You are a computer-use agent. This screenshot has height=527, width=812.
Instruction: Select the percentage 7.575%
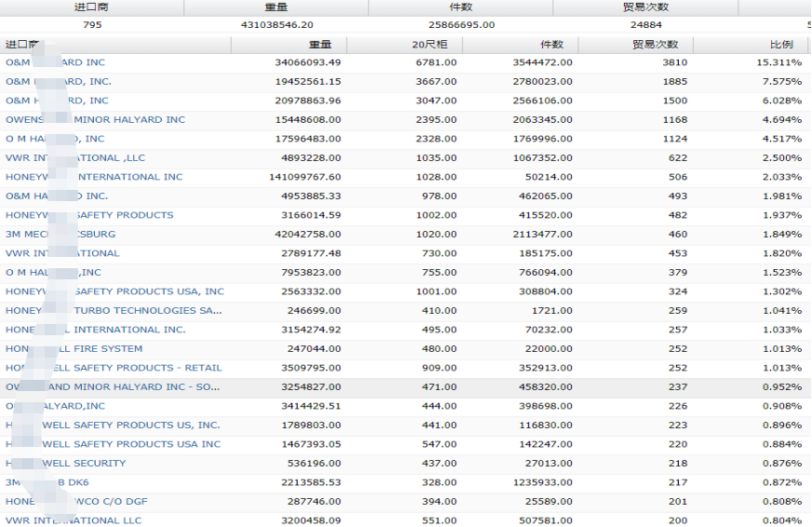pos(782,81)
